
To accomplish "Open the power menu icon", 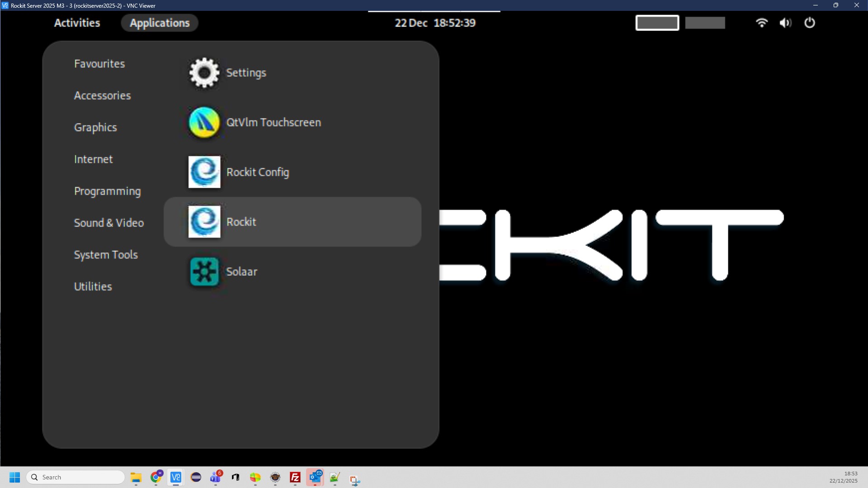I will click(x=809, y=23).
